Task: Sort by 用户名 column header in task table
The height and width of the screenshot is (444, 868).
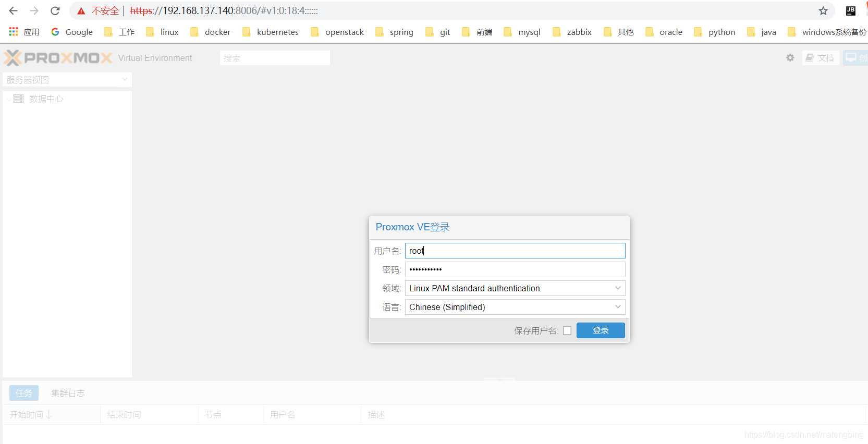Action: (x=312, y=415)
